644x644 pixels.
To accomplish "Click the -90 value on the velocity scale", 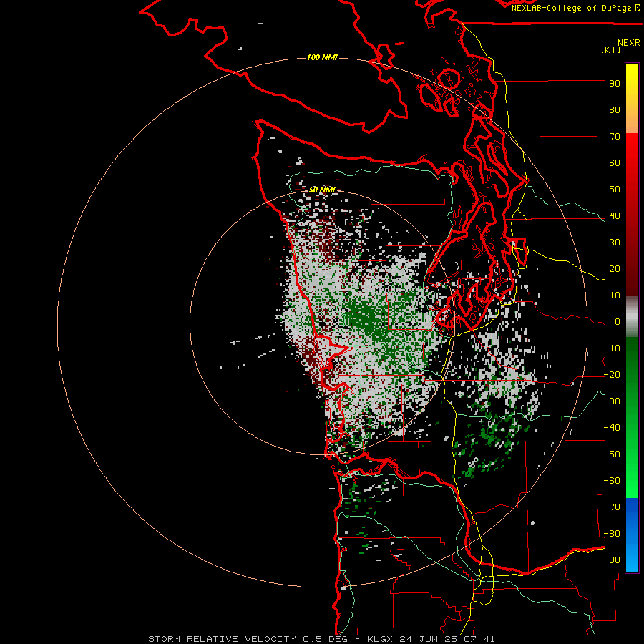I will click(612, 560).
